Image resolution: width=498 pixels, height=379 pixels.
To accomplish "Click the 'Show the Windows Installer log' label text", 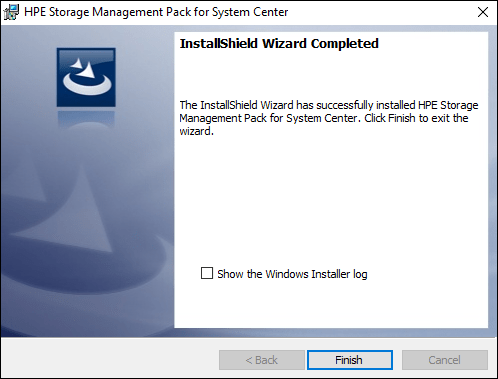I will [292, 274].
